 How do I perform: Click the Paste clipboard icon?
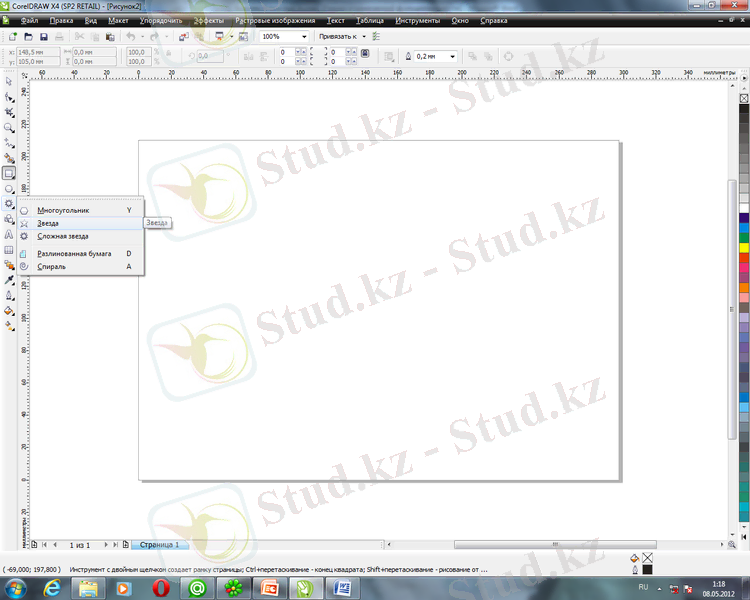click(x=110, y=36)
